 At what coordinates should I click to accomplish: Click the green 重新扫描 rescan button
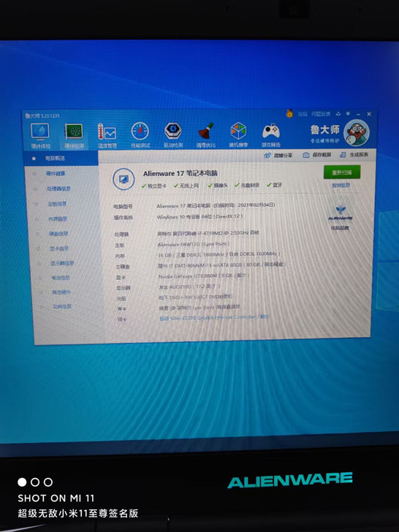342,172
